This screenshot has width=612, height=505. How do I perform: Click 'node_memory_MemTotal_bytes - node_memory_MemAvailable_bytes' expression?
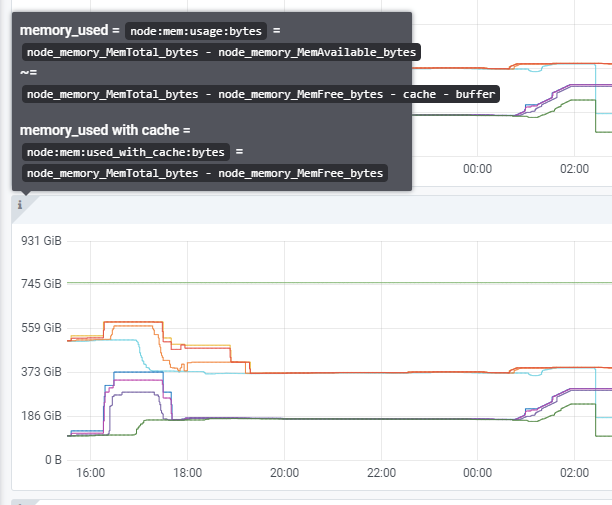click(x=221, y=52)
